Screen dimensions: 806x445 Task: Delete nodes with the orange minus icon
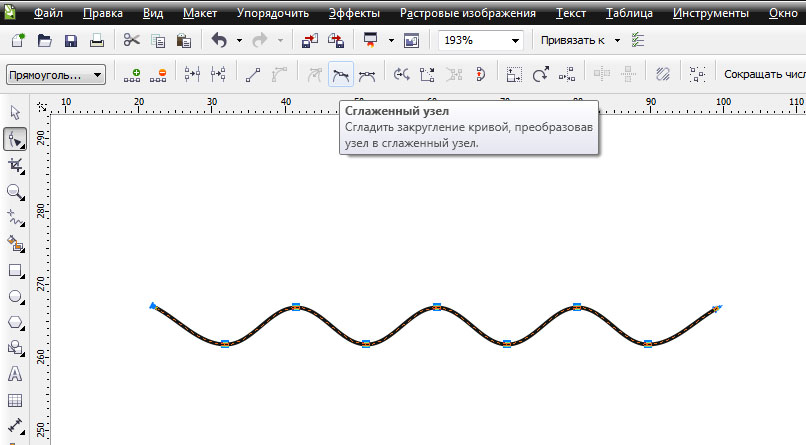(x=158, y=75)
